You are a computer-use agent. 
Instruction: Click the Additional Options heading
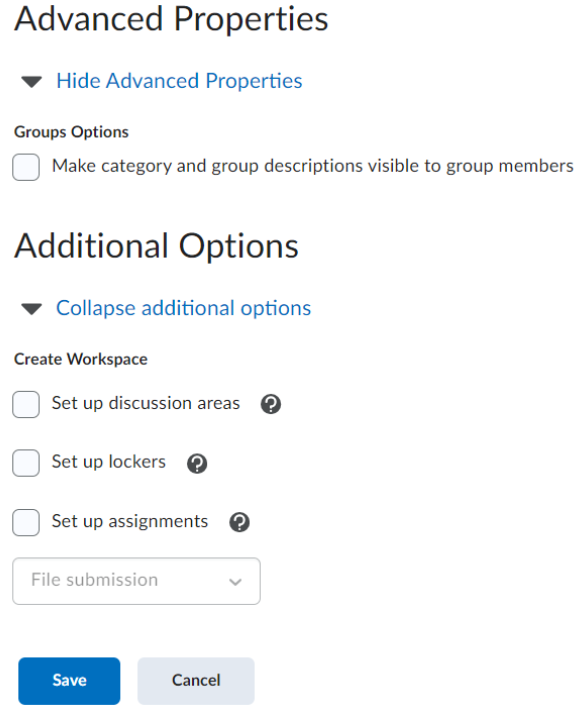pos(157,246)
